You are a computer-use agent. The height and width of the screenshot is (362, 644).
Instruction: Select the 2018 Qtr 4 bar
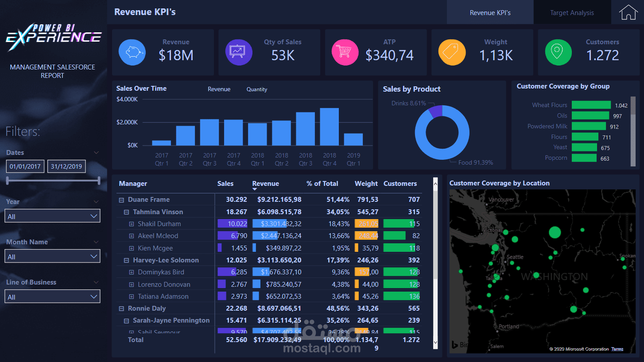point(330,127)
